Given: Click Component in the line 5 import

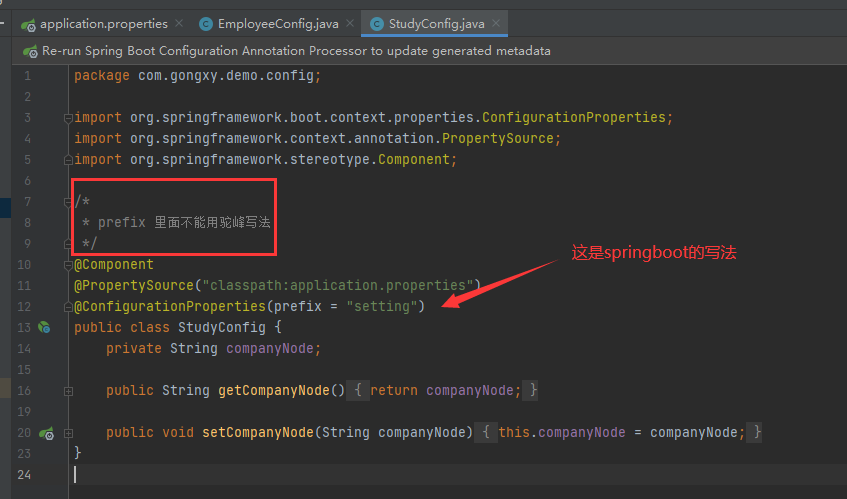Looking at the screenshot, I should 414,160.
